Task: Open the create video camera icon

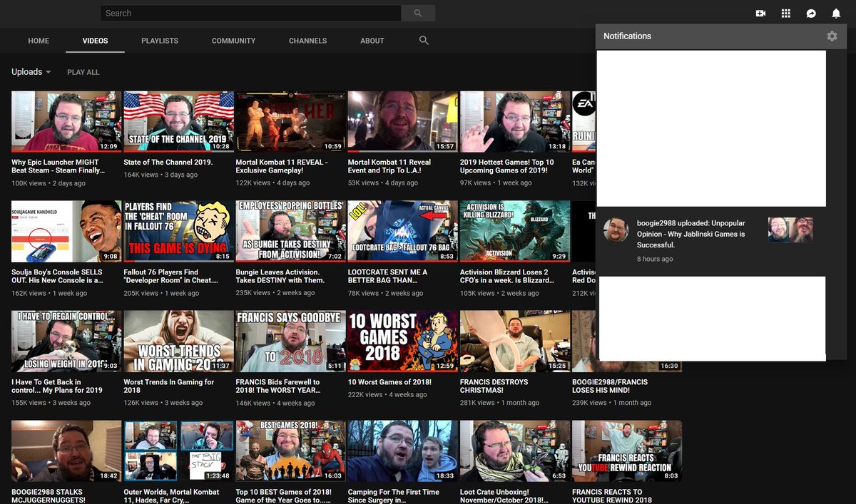Action: coord(760,14)
